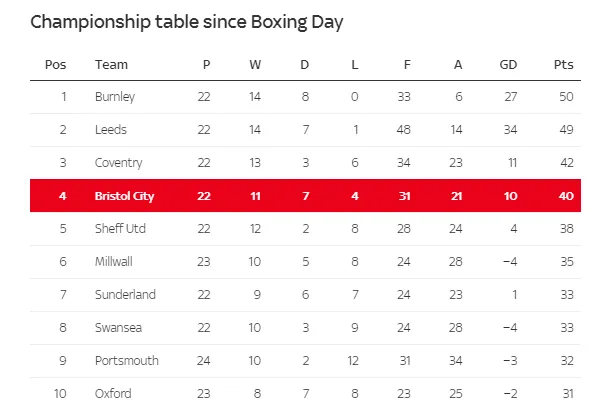Click the GD column header

coord(507,65)
